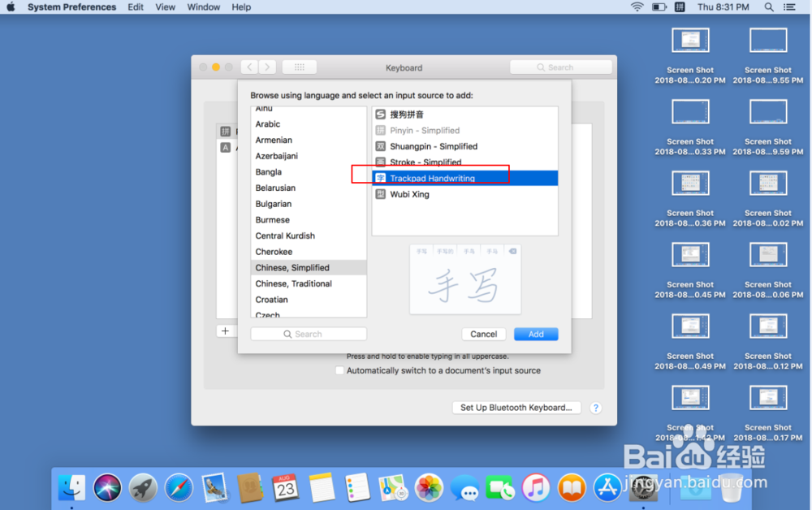The width and height of the screenshot is (812, 510).
Task: Click the menu bar clock Thu 8:31 PM
Action: 723,6
